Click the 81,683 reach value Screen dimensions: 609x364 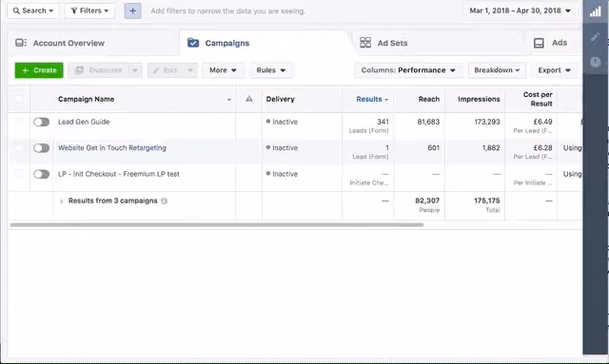(x=428, y=122)
